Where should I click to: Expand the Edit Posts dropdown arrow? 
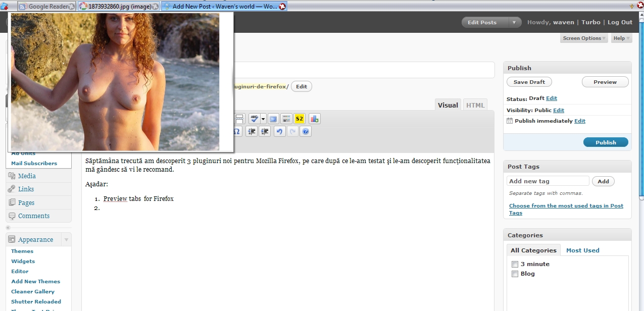click(x=514, y=22)
